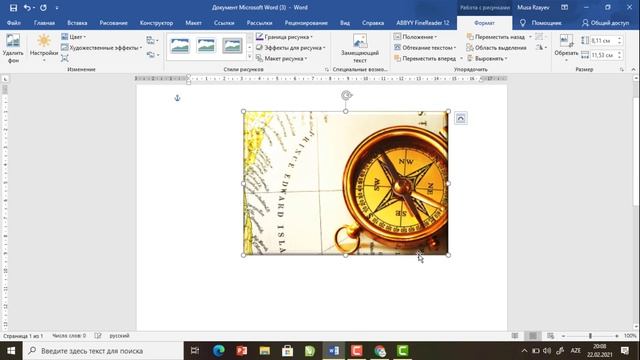Viewport: 640px width, 360px height.
Task: Click the rotation handle above the picture
Action: [346, 96]
